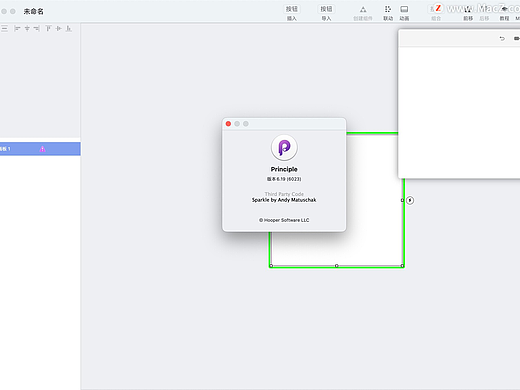Click "© Hooper Software LLC" copyright text
This screenshot has width=520, height=390.
coord(284,220)
